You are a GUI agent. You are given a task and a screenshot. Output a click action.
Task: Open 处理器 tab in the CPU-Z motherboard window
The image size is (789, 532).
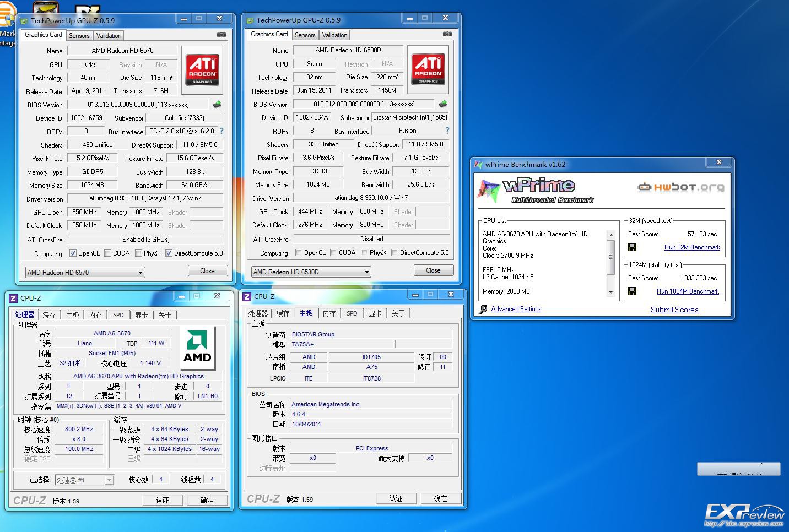pos(258,313)
